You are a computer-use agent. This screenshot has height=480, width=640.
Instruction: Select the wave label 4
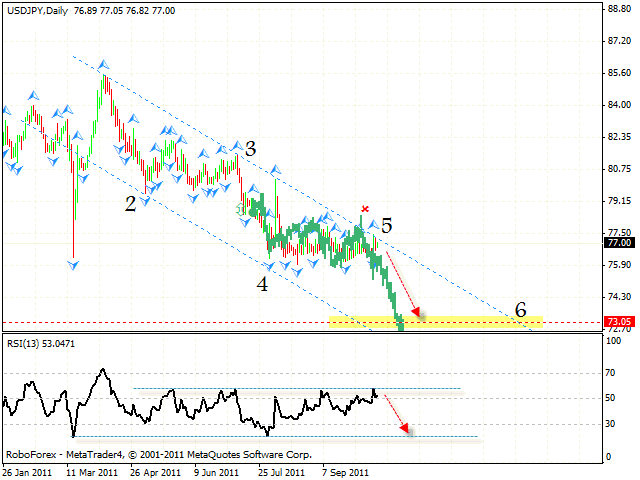pos(262,283)
